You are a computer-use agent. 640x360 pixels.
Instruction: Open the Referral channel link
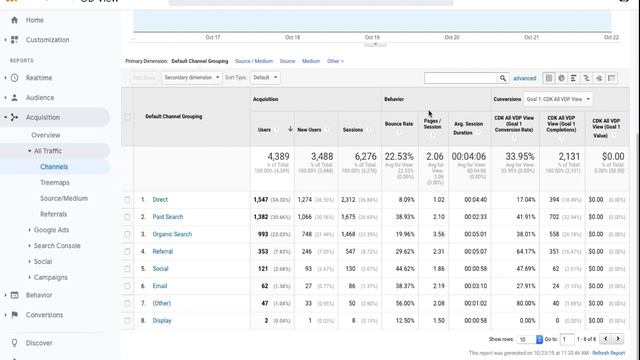pyautogui.click(x=162, y=251)
